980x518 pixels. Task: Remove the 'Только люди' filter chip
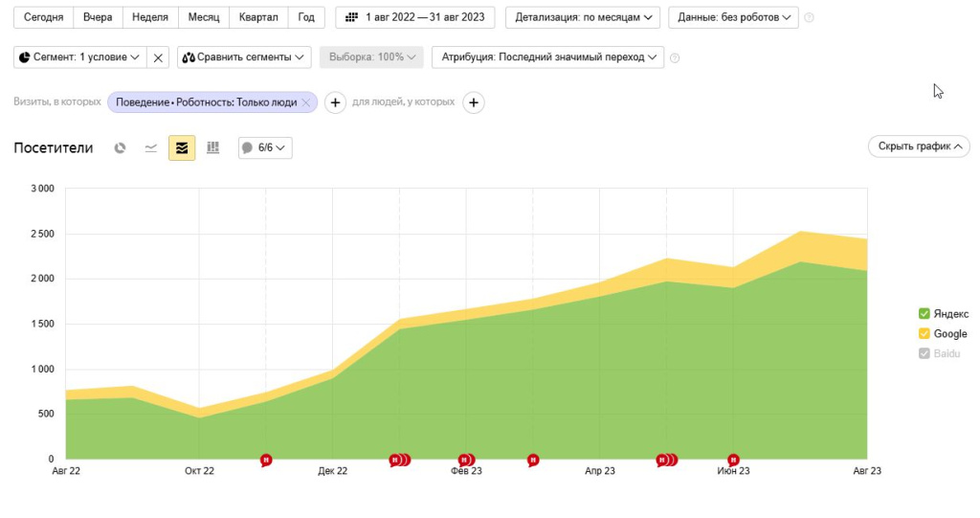click(x=305, y=102)
